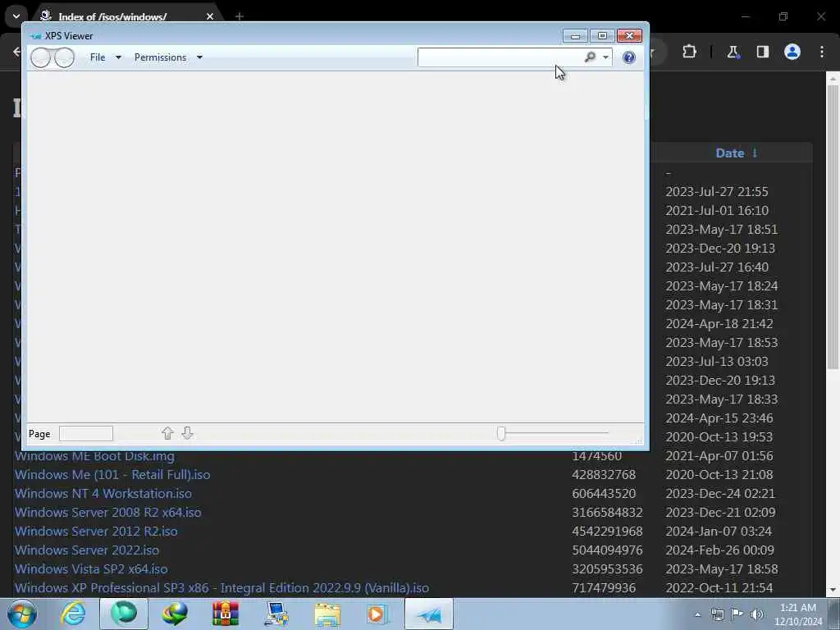The image size is (840, 630).
Task: Click the XPS Viewer title bar icon
Action: 36,36
